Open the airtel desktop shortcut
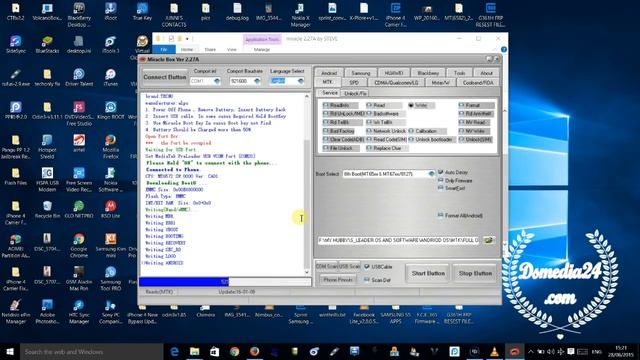This screenshot has width=640, height=360. click(79, 143)
